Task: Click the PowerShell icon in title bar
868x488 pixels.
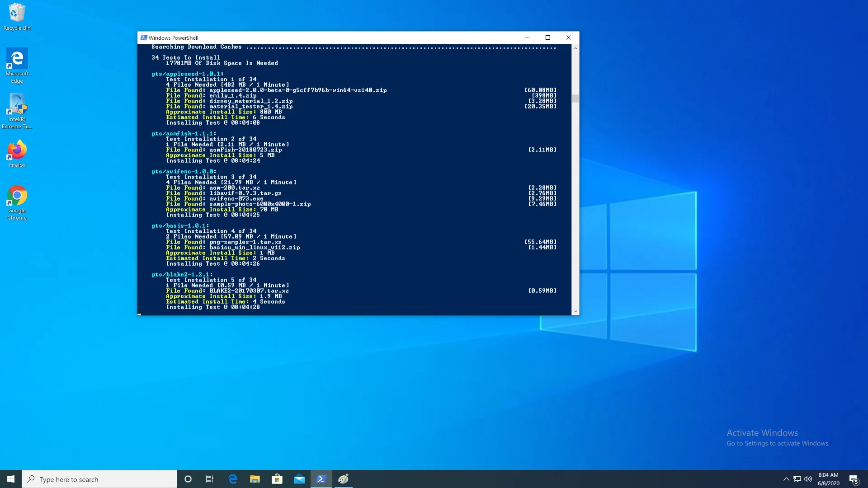Action: 144,38
